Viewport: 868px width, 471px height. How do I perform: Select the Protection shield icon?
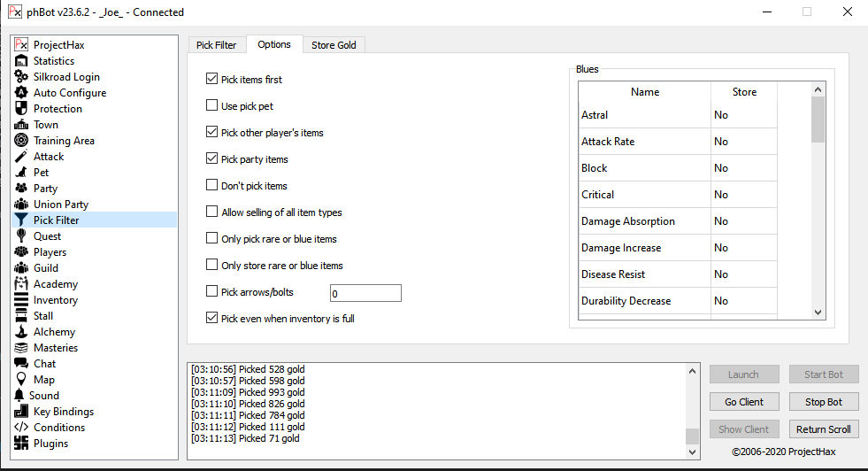click(21, 109)
